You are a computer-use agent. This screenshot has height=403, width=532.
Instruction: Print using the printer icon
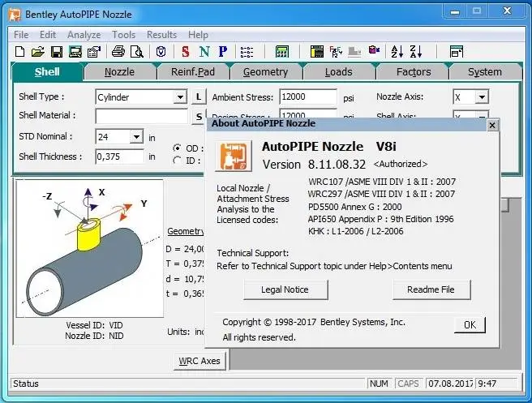coord(118,52)
